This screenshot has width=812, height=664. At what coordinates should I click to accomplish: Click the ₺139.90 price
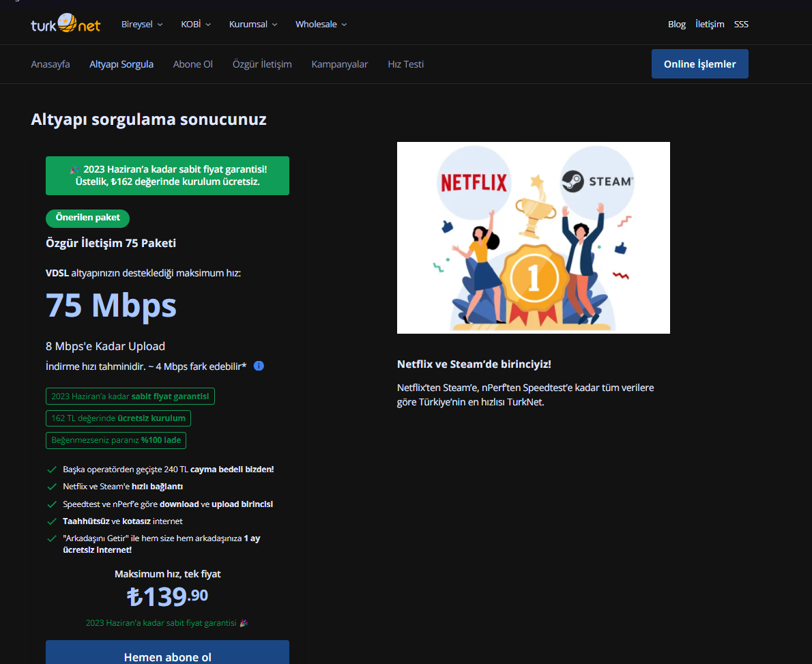[167, 596]
